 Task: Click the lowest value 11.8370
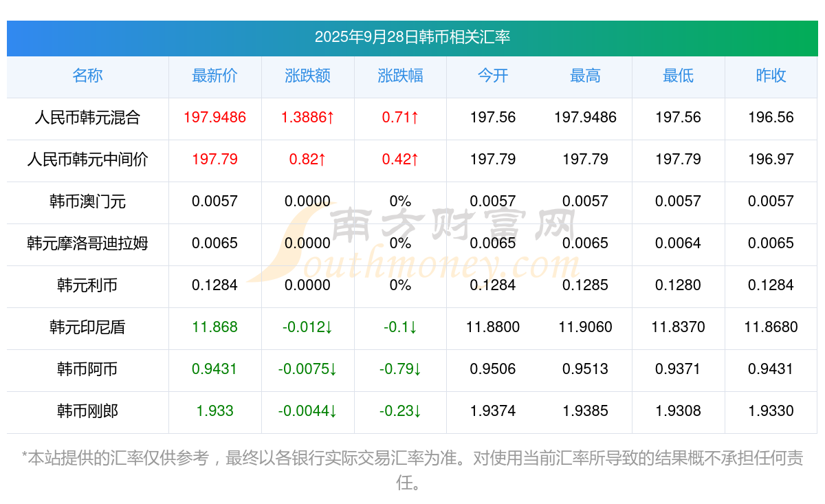coord(678,327)
